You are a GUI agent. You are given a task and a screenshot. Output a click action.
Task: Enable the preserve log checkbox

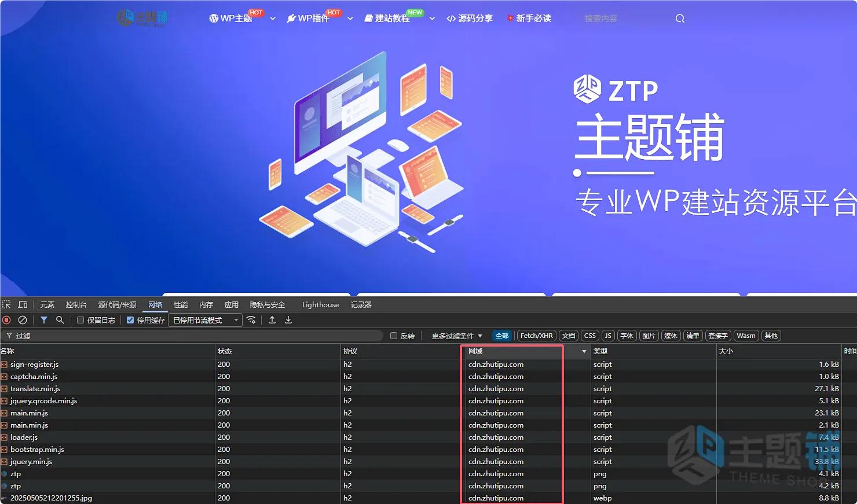pyautogui.click(x=80, y=320)
